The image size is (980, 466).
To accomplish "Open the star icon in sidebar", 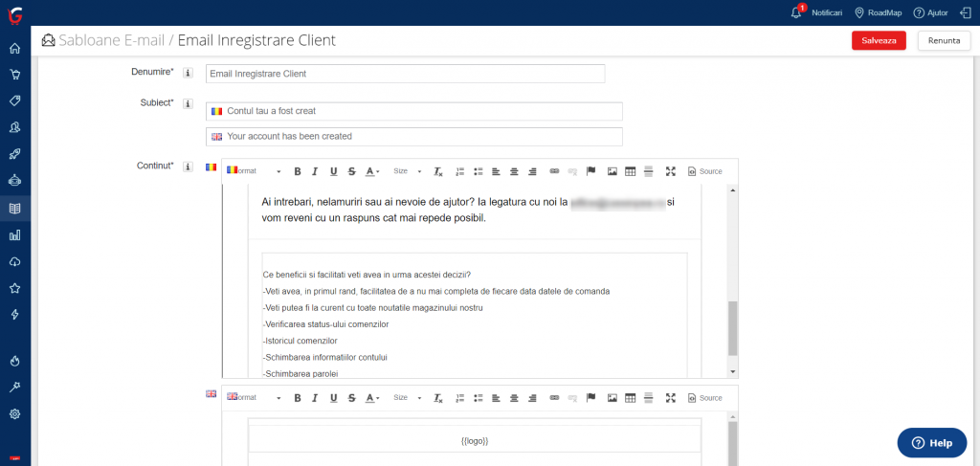I will tap(15, 289).
